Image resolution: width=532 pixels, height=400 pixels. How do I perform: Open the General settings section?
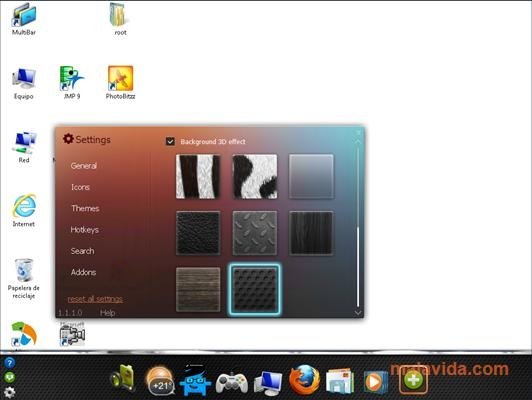click(x=84, y=166)
